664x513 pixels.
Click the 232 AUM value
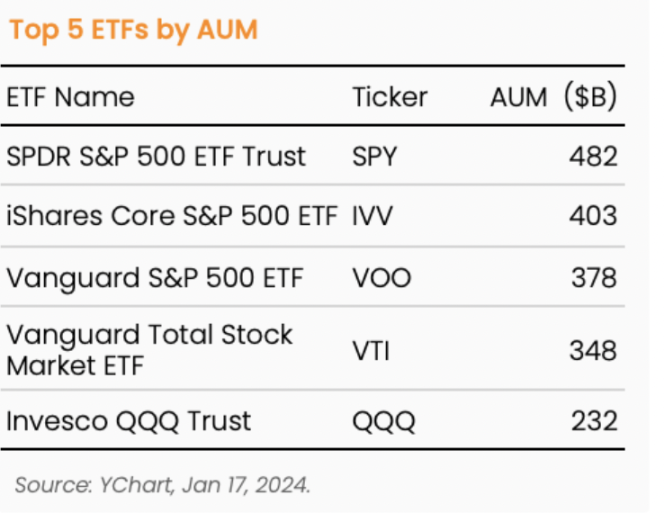594,421
